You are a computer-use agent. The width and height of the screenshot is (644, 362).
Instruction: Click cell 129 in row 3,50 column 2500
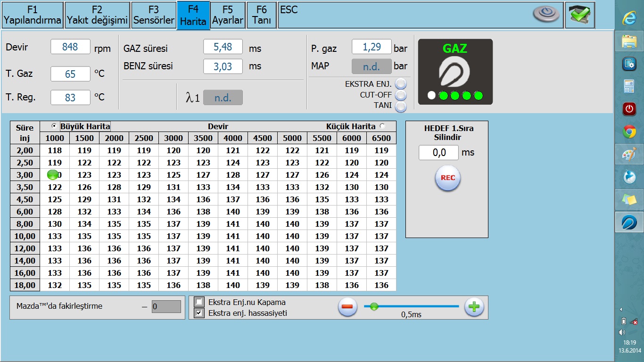(144, 187)
